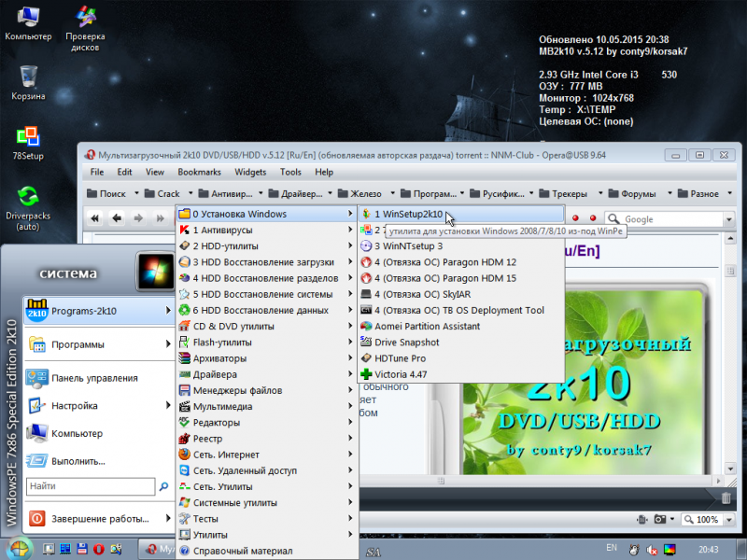Open the Сеть. Интернет submenu
The image size is (747, 560).
point(266,455)
